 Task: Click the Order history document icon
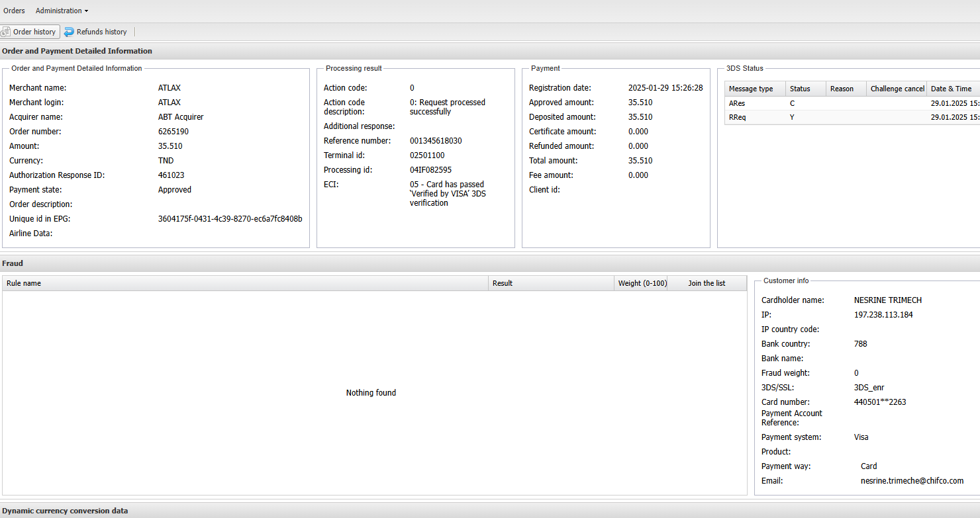[x=5, y=32]
